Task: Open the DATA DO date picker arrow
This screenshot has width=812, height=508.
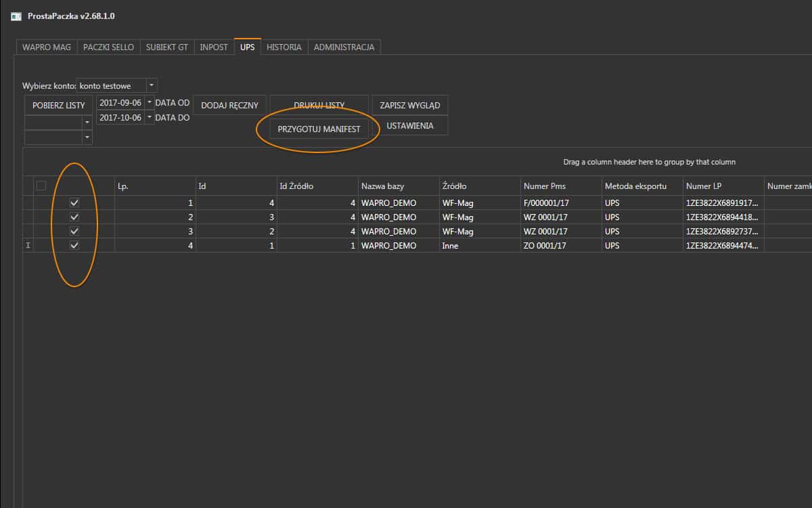Action: click(150, 117)
